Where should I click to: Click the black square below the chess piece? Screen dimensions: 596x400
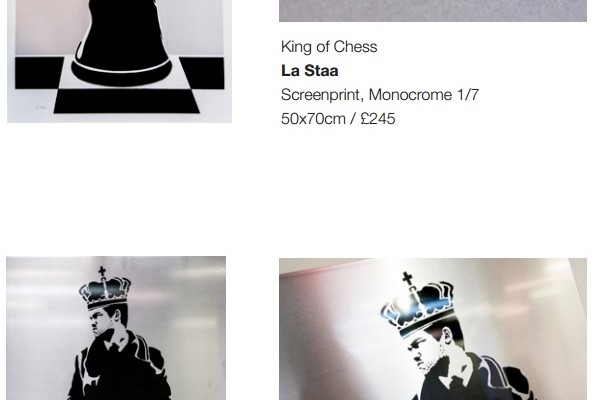[x=126, y=101]
